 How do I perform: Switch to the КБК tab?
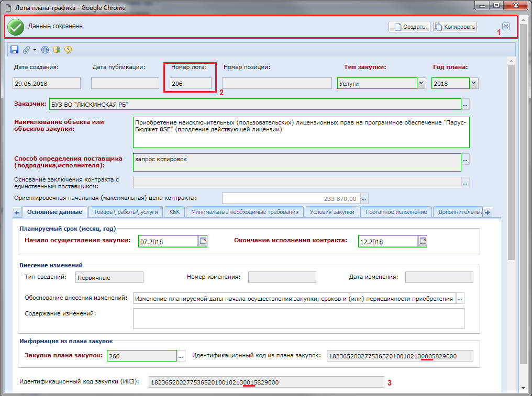[174, 212]
